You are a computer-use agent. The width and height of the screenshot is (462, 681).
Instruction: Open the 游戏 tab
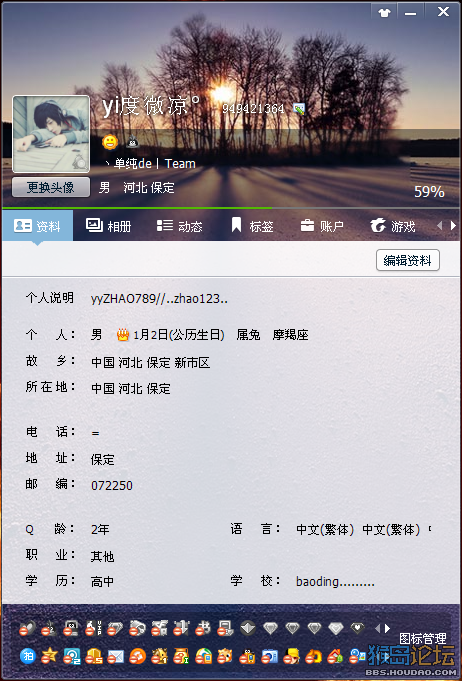click(393, 226)
